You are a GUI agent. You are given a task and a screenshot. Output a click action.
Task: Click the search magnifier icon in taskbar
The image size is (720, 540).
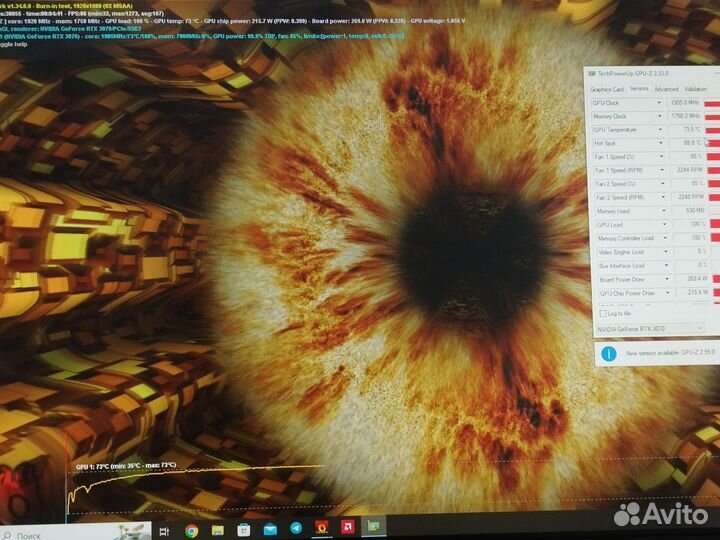(7, 536)
